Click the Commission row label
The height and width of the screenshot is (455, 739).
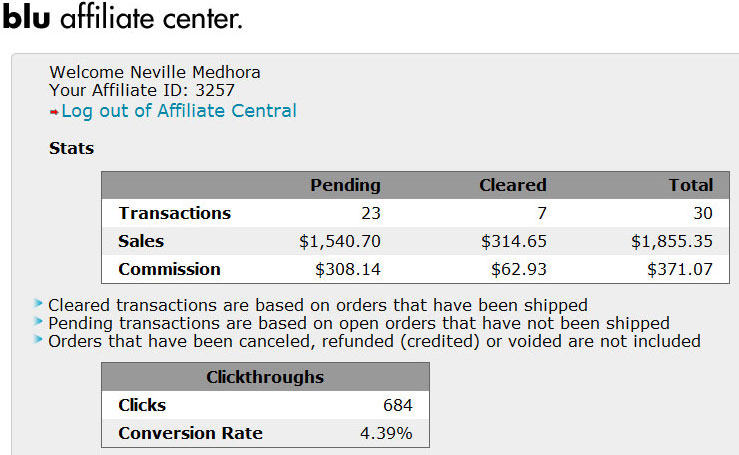[169, 269]
